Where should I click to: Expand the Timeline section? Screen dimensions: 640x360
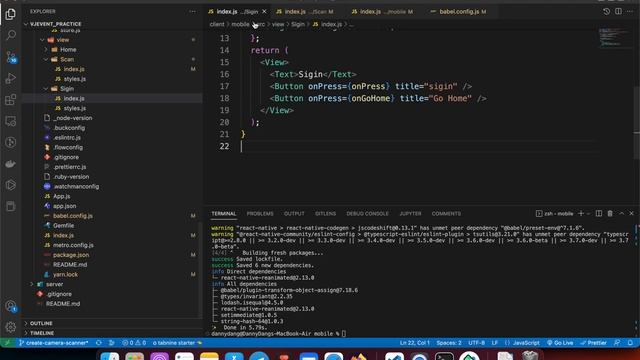(x=41, y=333)
